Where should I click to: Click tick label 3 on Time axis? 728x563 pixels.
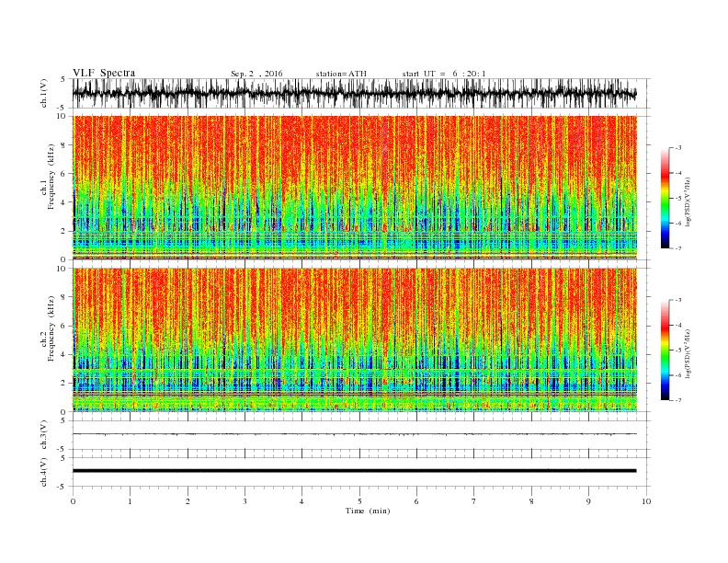pyautogui.click(x=245, y=501)
